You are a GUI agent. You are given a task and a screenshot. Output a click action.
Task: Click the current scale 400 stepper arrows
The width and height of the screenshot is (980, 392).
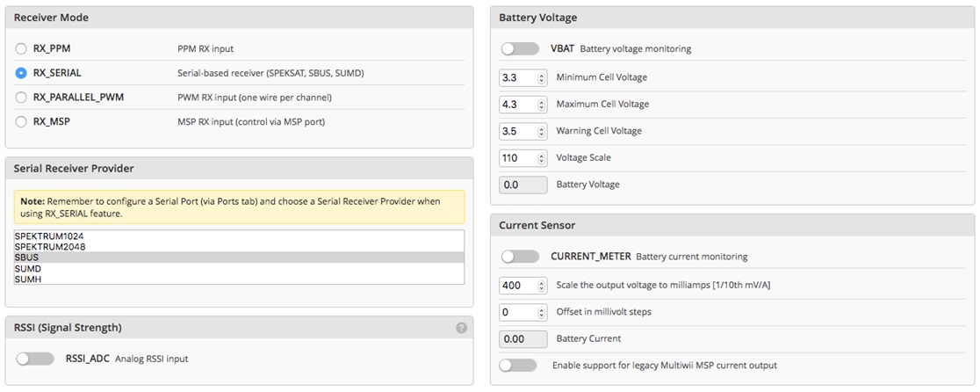541,286
